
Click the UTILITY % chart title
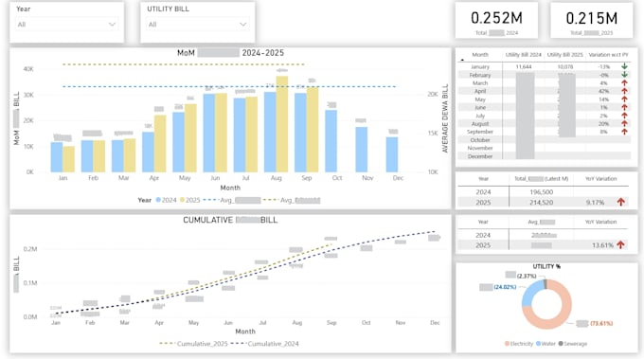click(546, 266)
